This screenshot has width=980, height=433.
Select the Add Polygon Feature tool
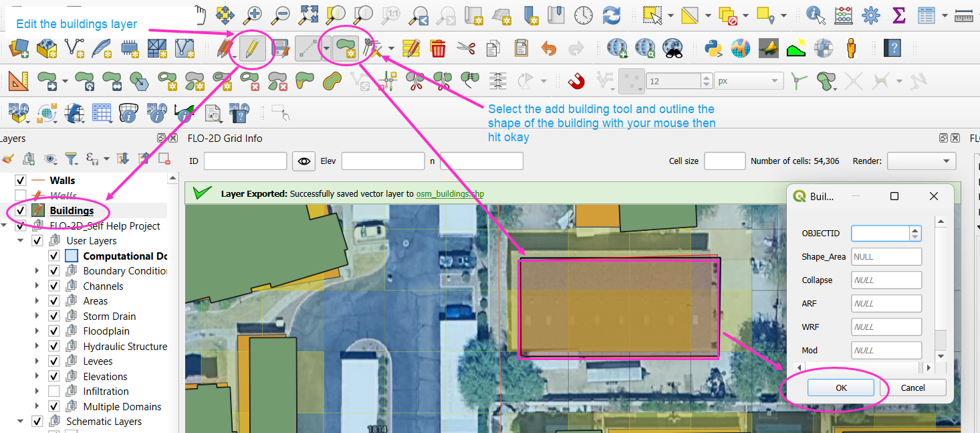tap(346, 49)
